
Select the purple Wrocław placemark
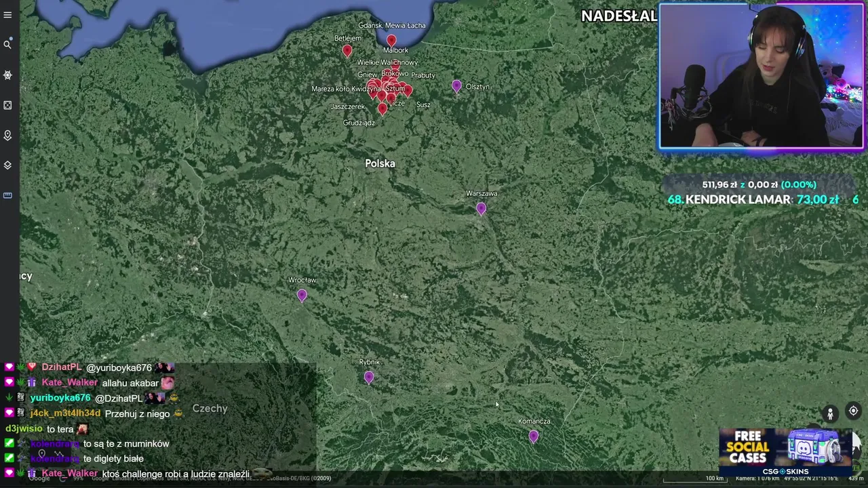pos(302,295)
